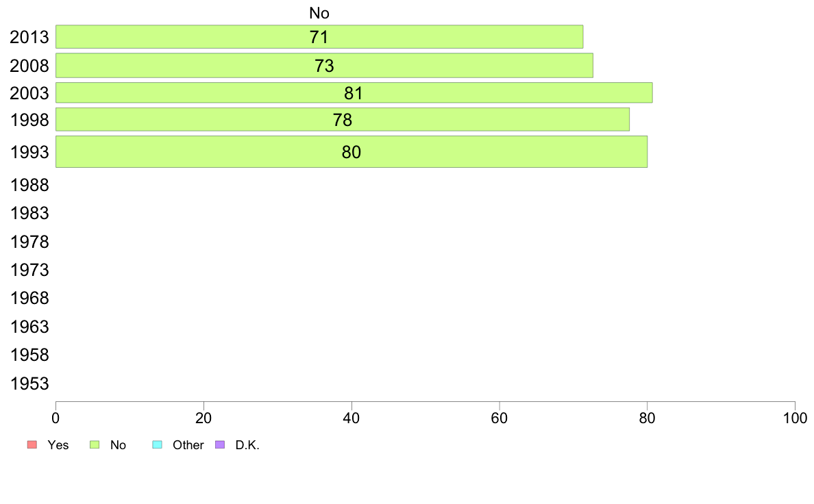Screen dimensions: 814x504
Task: Click the 2013 year axis label
Action: point(29,38)
